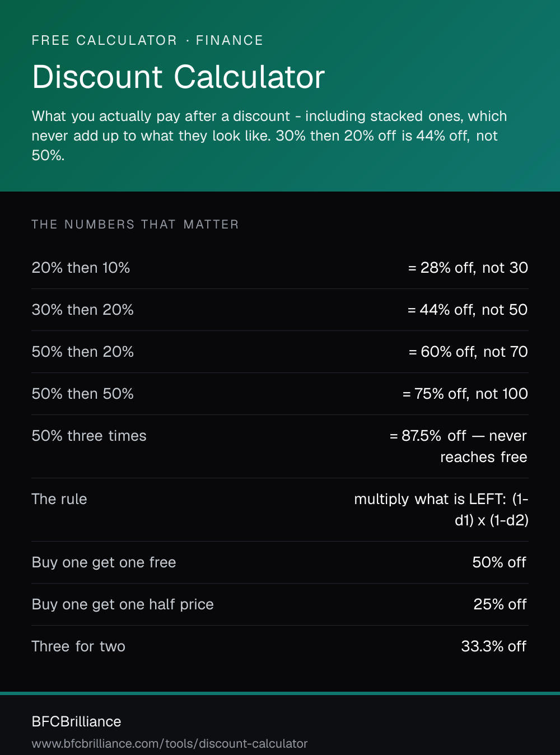
Task: Click the '= 60% off, not 70' result
Action: coord(468,352)
